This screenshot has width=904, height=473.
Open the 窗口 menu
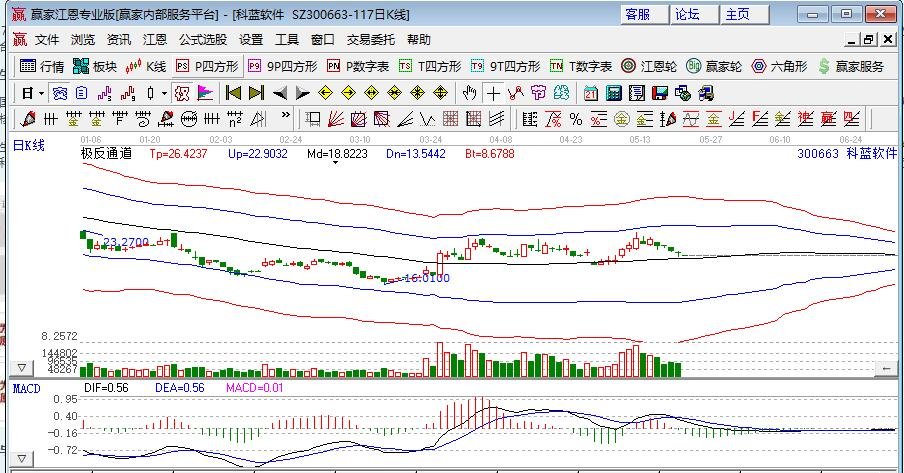click(322, 40)
